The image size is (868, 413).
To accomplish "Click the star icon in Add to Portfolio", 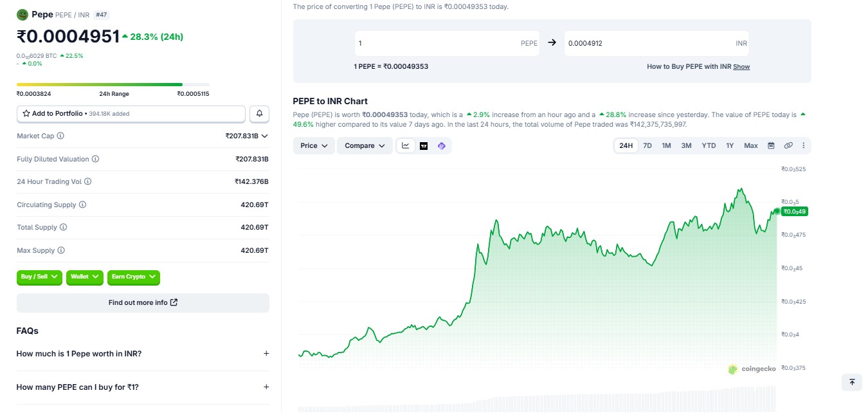I will coord(26,113).
